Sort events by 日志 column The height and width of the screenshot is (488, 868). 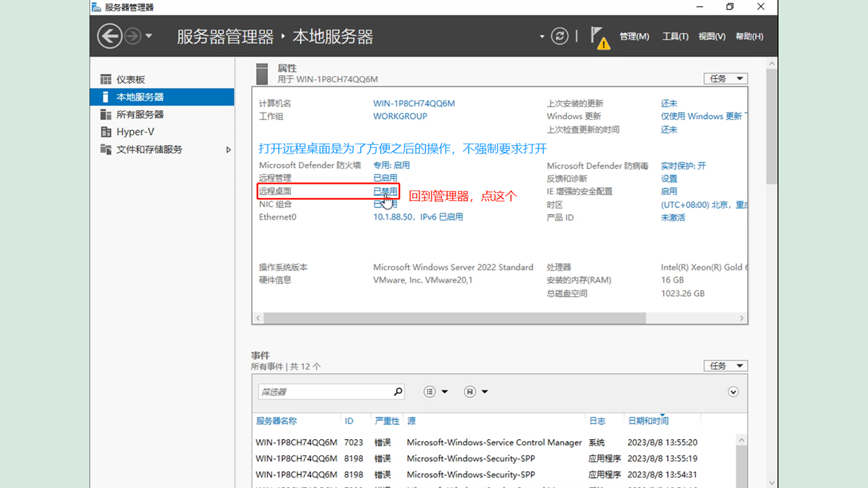597,421
